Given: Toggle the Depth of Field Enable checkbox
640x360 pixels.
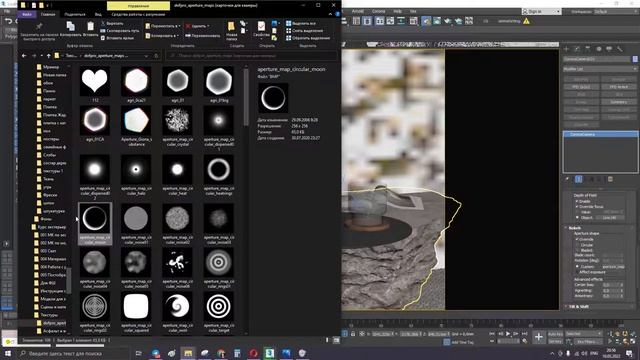Looking at the screenshot, I should click(x=577, y=202).
